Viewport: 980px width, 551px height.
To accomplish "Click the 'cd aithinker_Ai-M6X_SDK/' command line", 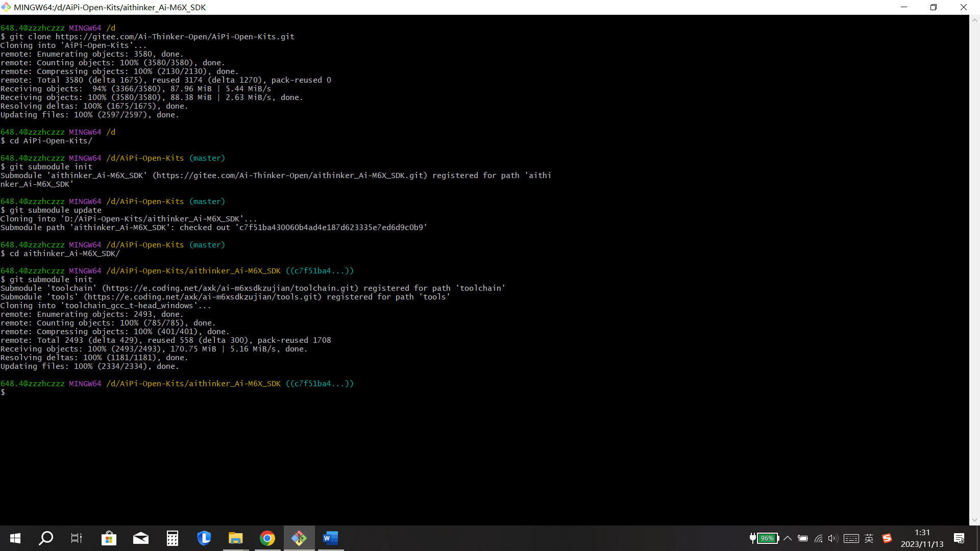I will 60,254.
